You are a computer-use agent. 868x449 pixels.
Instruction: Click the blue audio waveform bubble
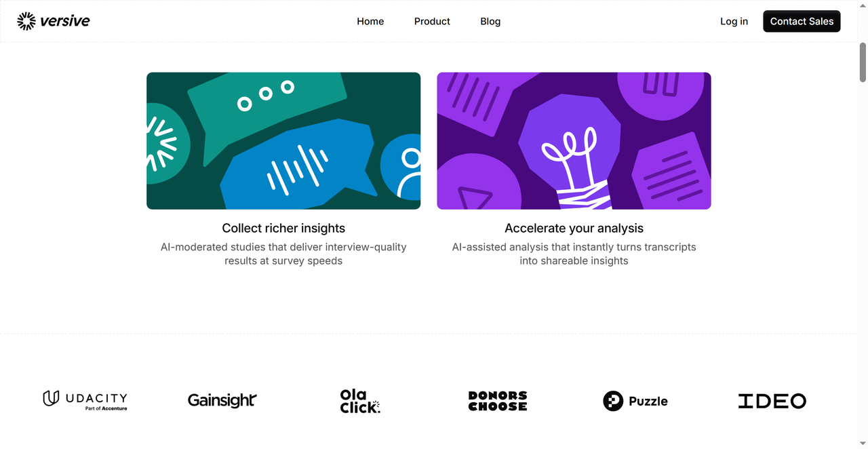pos(297,166)
